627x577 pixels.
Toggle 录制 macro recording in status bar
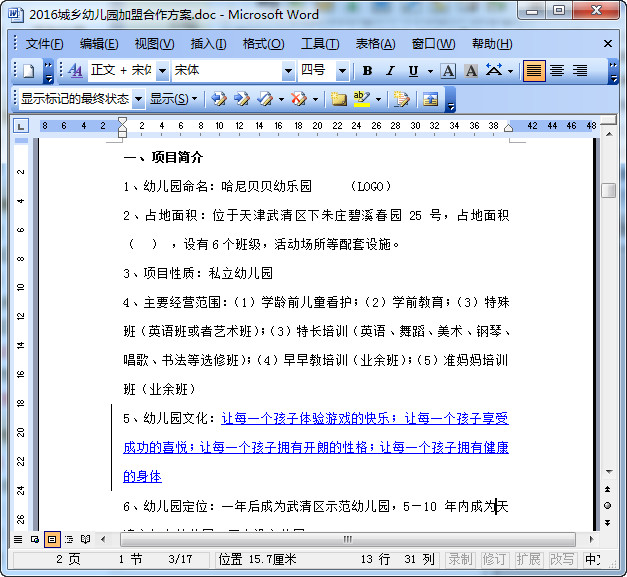pyautogui.click(x=460, y=559)
